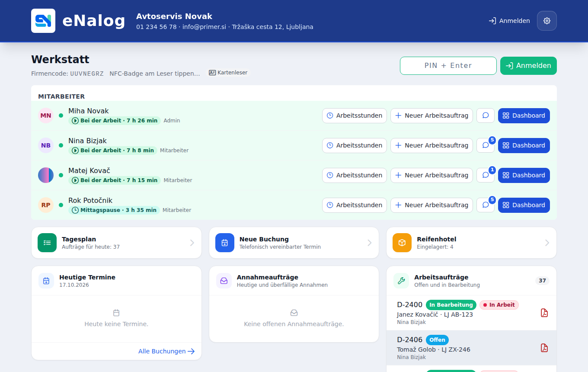Expand the Reifenhotel card chevron

click(x=547, y=243)
